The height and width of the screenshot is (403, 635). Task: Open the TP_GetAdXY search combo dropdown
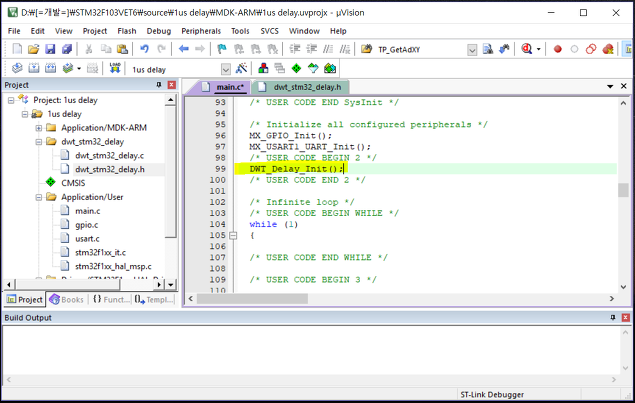click(x=472, y=50)
